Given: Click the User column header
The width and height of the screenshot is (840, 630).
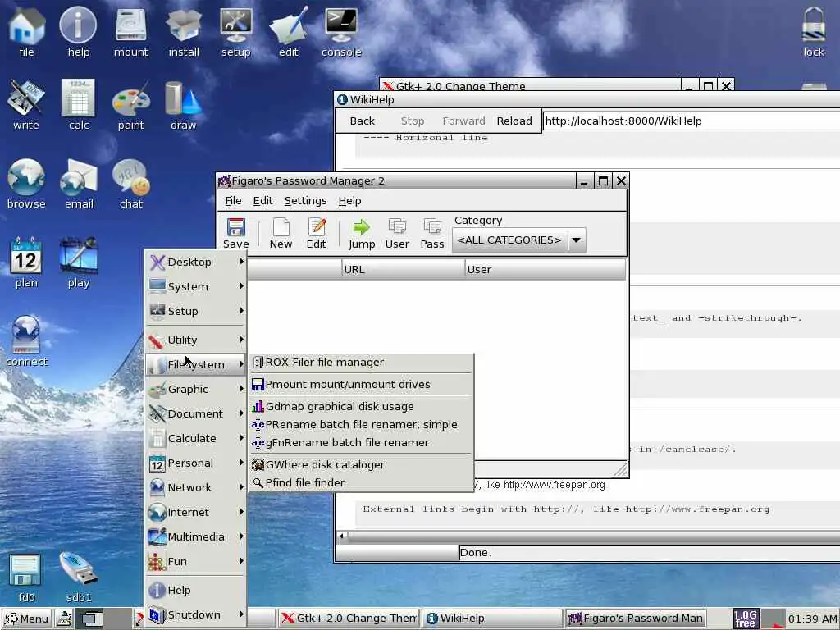Looking at the screenshot, I should (x=545, y=269).
